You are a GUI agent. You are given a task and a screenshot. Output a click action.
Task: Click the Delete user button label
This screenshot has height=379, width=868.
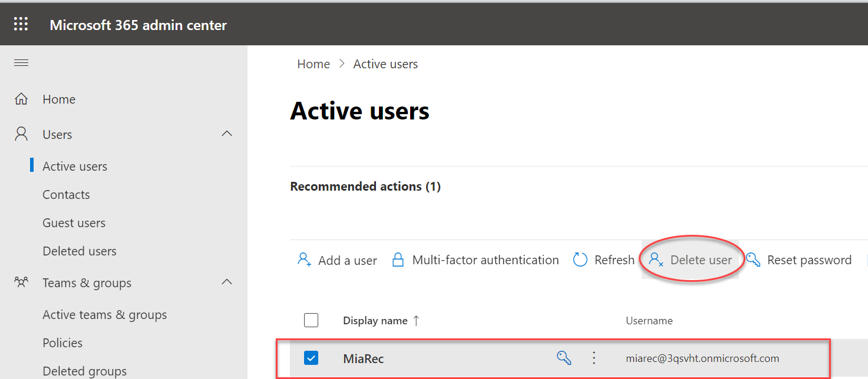click(701, 260)
